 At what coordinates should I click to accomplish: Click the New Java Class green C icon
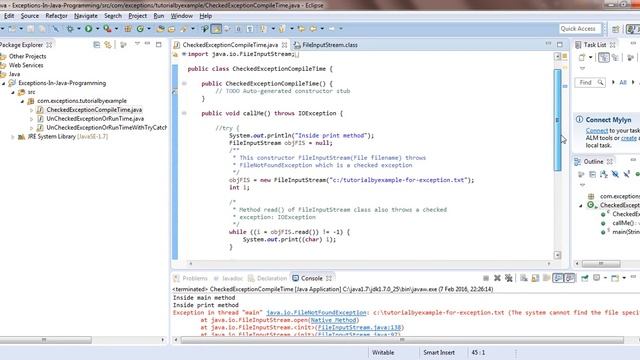click(140, 29)
